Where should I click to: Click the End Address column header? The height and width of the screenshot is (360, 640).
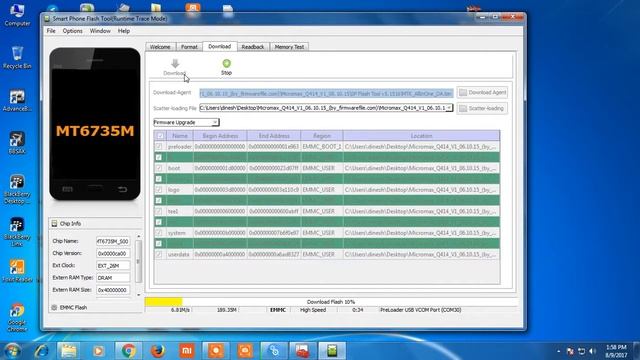tap(274, 136)
